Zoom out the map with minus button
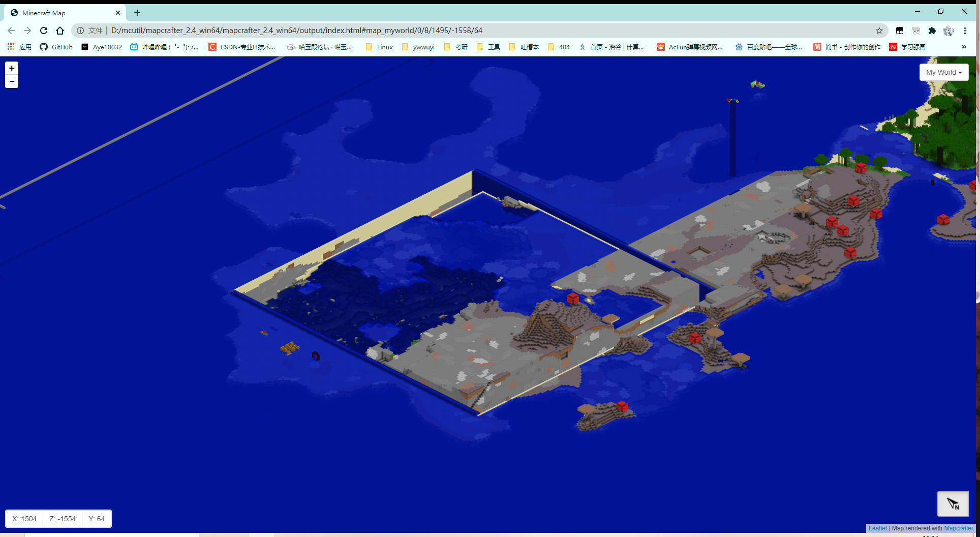 12,81
